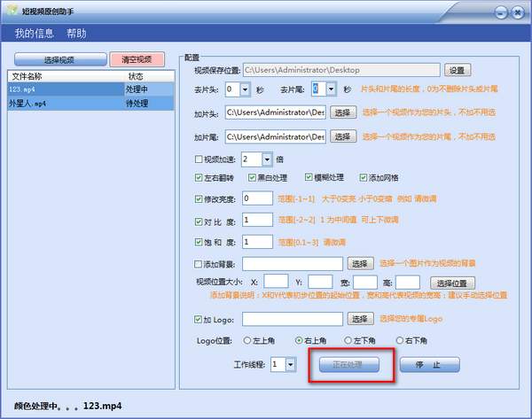Enable the 视频加速 checkbox

(199, 159)
